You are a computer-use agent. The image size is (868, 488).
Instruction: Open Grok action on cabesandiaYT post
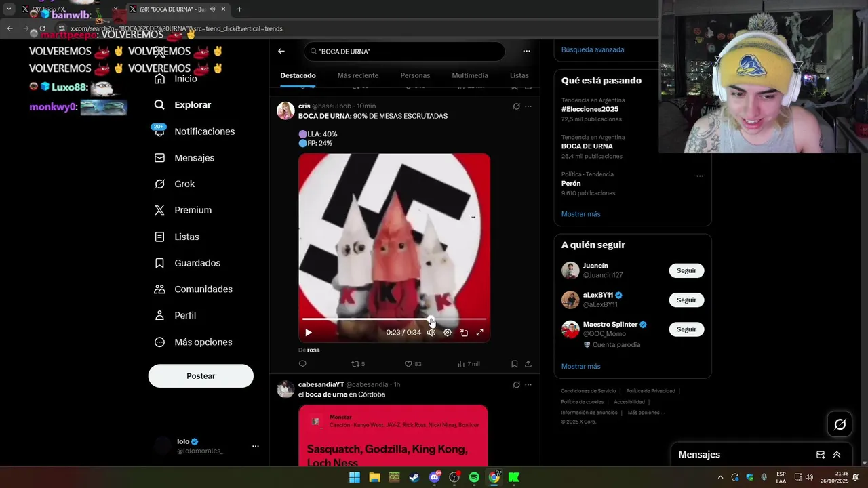[x=516, y=384]
